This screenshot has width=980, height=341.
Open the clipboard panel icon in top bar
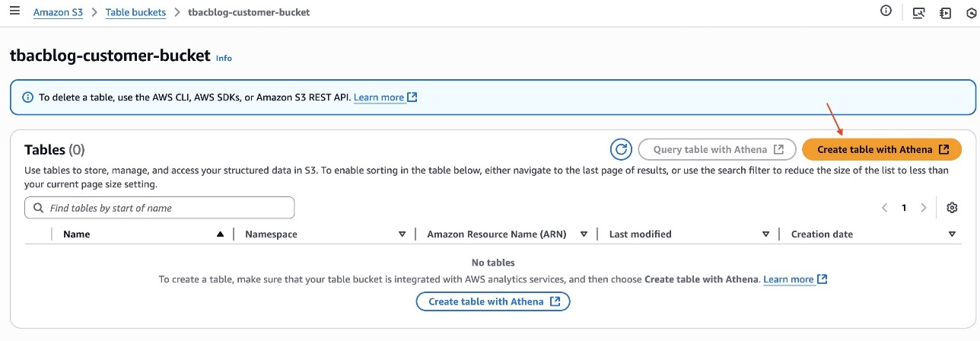pyautogui.click(x=946, y=12)
